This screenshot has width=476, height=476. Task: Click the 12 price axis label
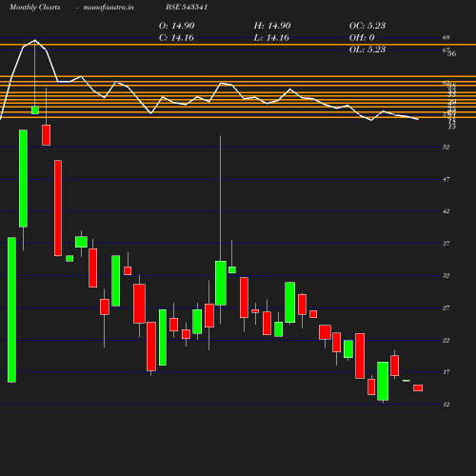click(x=446, y=405)
